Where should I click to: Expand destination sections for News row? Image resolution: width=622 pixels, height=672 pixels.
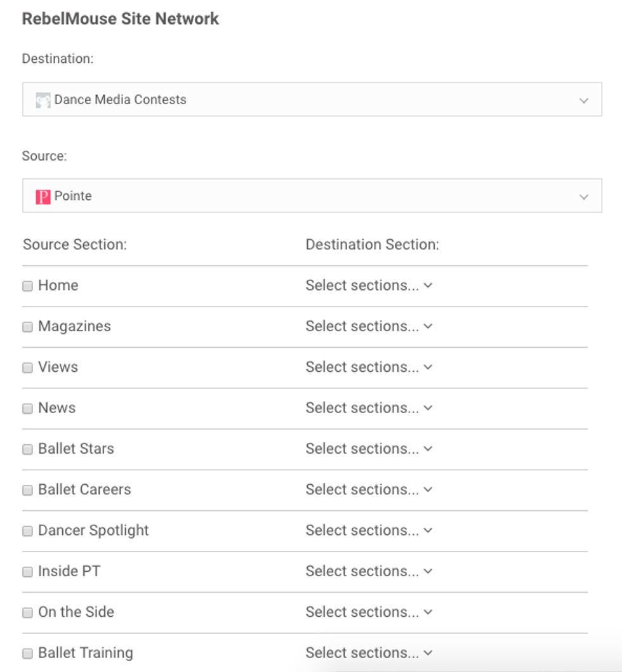(x=368, y=408)
